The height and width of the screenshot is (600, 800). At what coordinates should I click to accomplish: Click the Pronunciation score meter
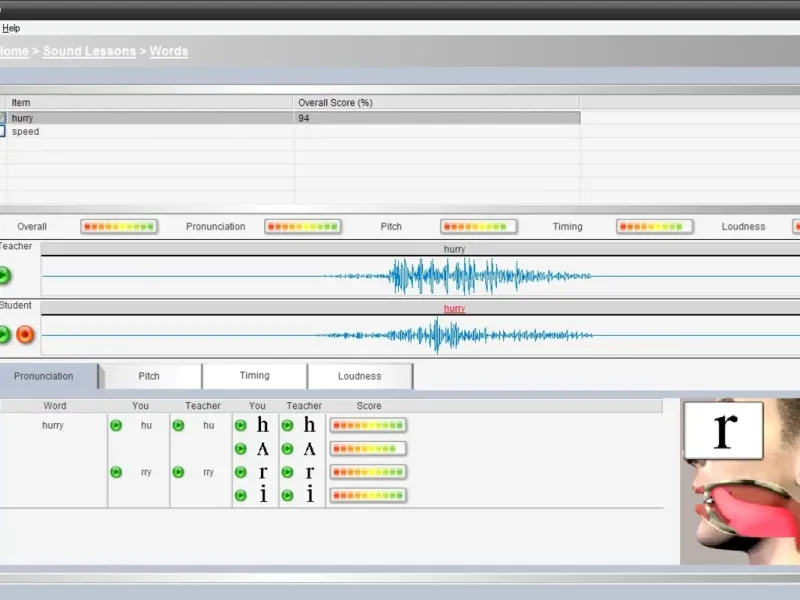[x=302, y=227]
